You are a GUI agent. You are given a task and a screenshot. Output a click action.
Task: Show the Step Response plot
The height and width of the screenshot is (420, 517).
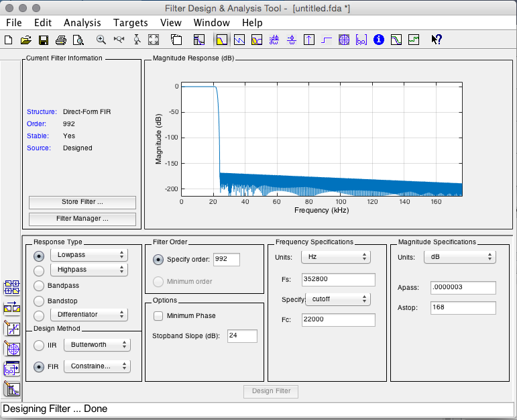327,40
